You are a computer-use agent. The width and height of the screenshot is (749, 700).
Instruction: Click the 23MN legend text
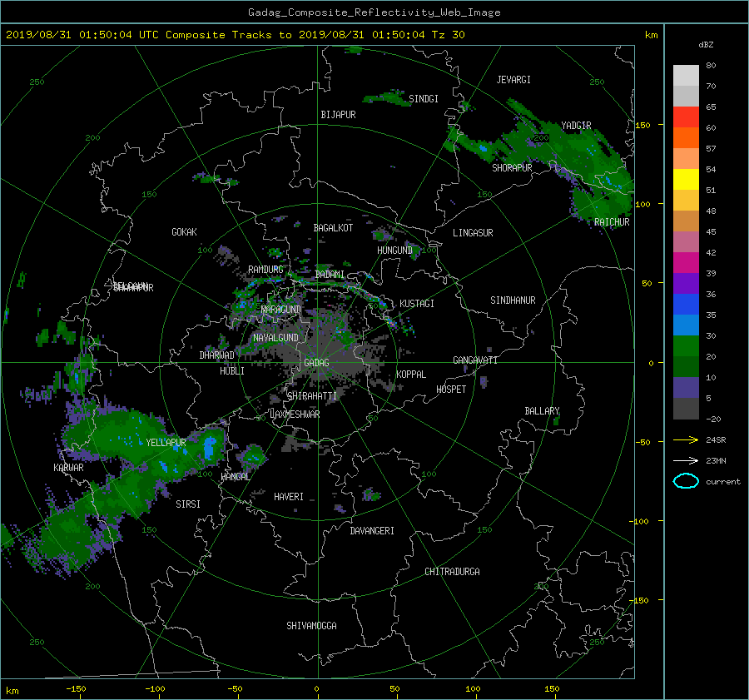716,460
